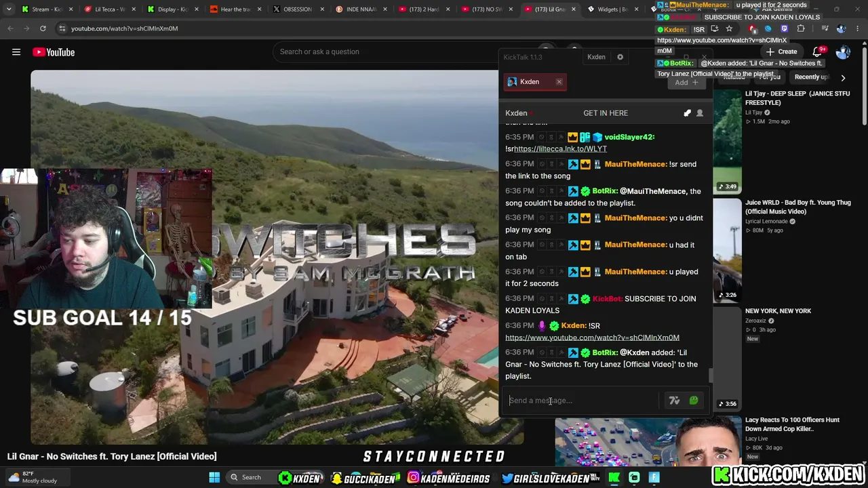Open the Twitch extension icon in Chrome toolbar
This screenshot has width=868, height=488.
click(x=785, y=28)
